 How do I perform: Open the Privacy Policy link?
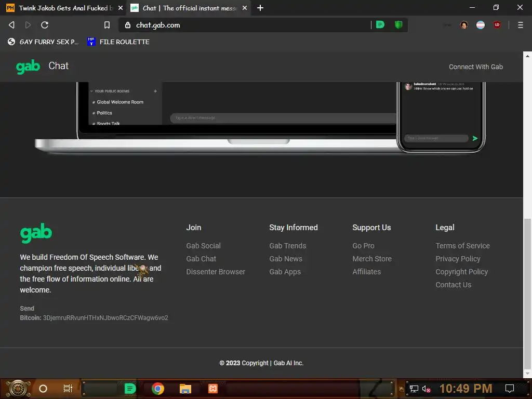458,259
